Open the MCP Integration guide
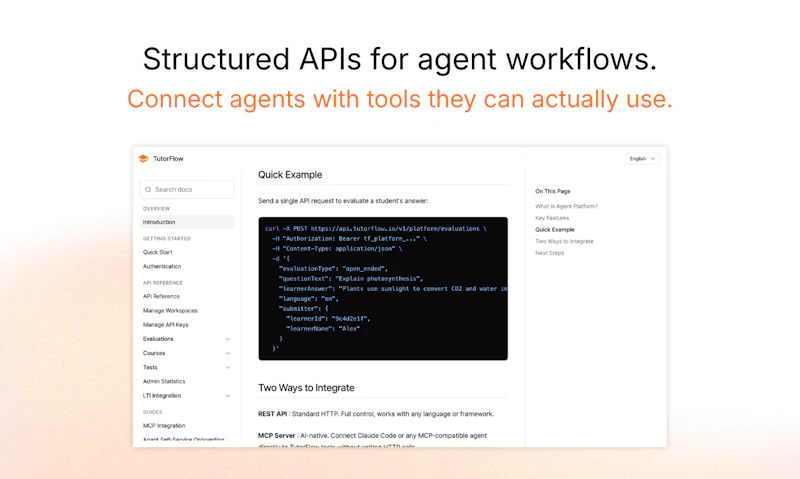 tap(164, 425)
